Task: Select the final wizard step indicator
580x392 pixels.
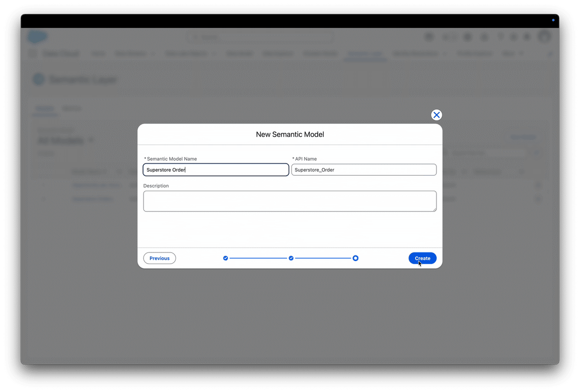Action: (x=356, y=258)
